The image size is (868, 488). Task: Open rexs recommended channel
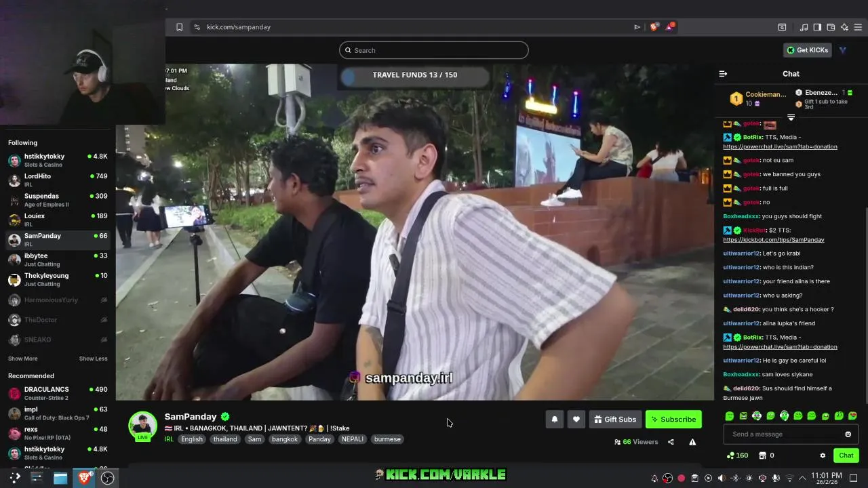coord(58,433)
